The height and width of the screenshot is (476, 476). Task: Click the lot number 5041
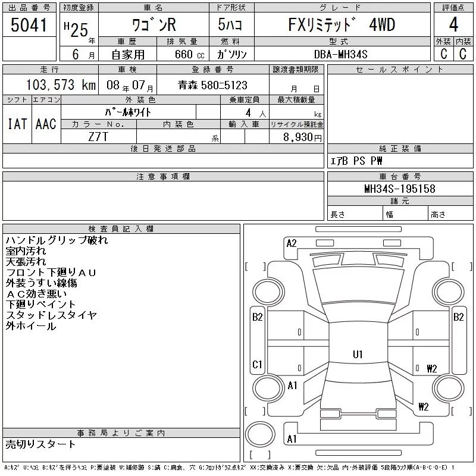click(29, 25)
